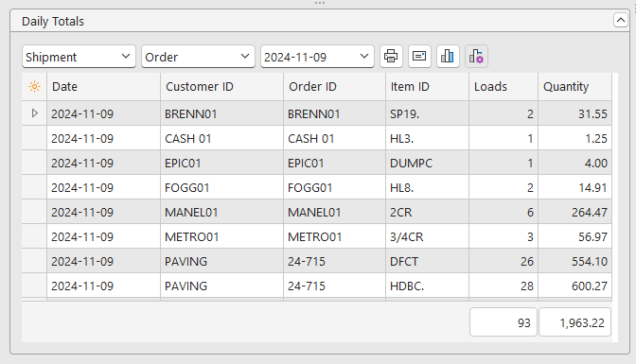
Task: Click the total quantity field 1,963.22
Action: [x=574, y=322]
